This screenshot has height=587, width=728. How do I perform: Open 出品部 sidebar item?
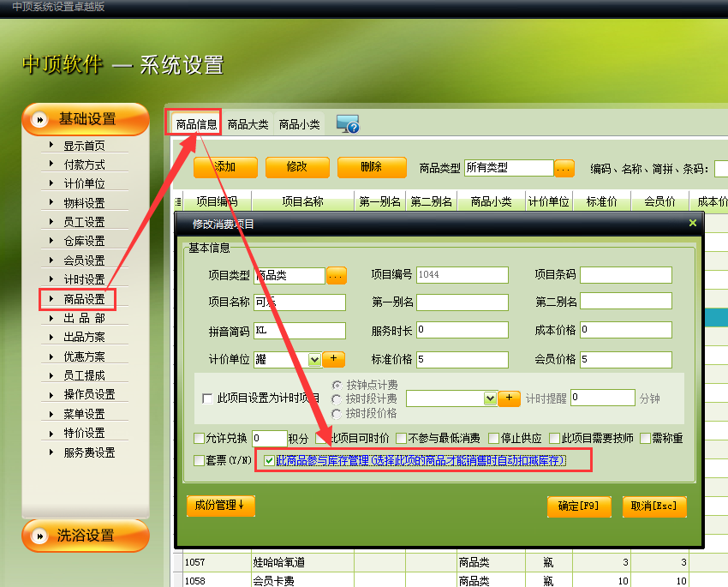click(84, 318)
